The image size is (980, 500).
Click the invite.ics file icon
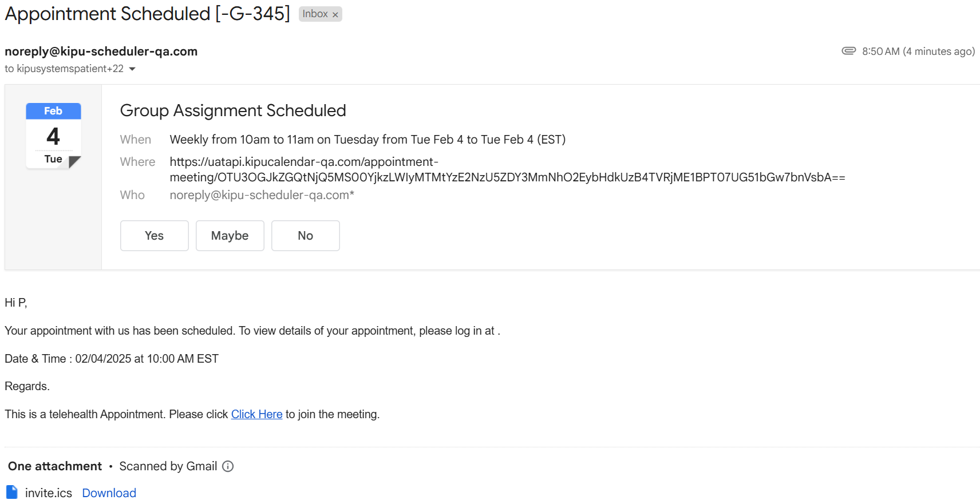pos(12,493)
